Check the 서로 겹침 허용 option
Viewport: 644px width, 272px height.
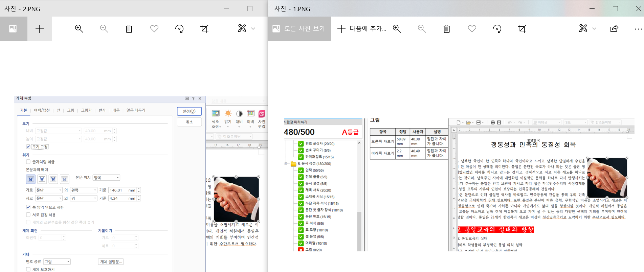click(28, 214)
